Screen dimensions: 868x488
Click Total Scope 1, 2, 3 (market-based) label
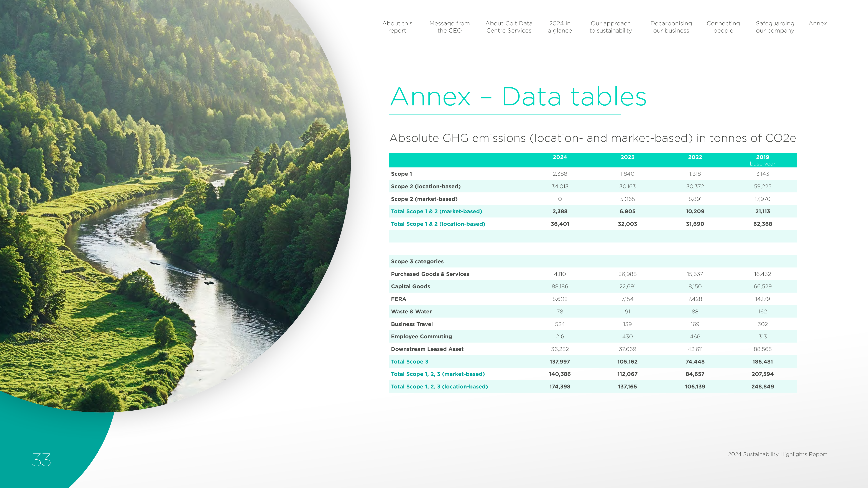pos(438,374)
